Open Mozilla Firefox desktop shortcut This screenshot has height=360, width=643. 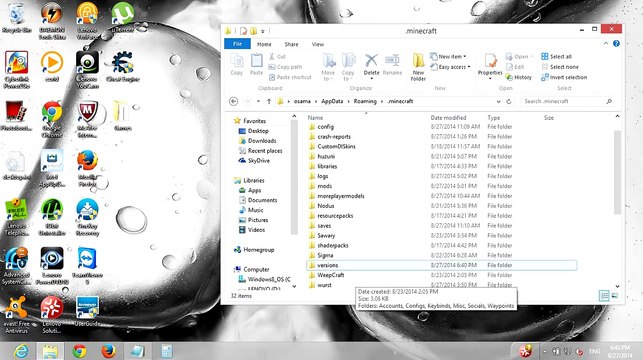[x=87, y=169]
